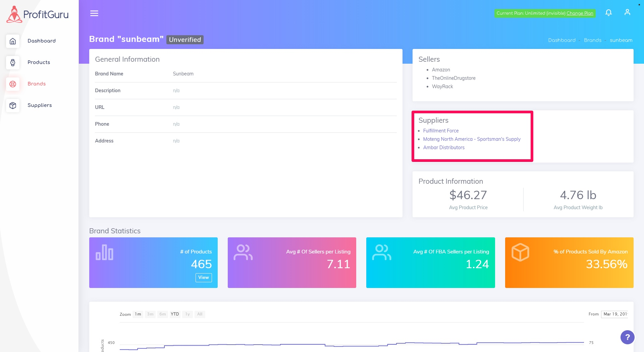The height and width of the screenshot is (352, 644).
Task: Open the notifications bell
Action: (608, 13)
